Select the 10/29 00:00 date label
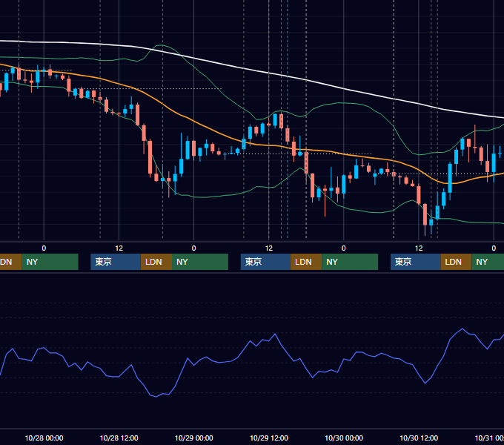 point(194,438)
